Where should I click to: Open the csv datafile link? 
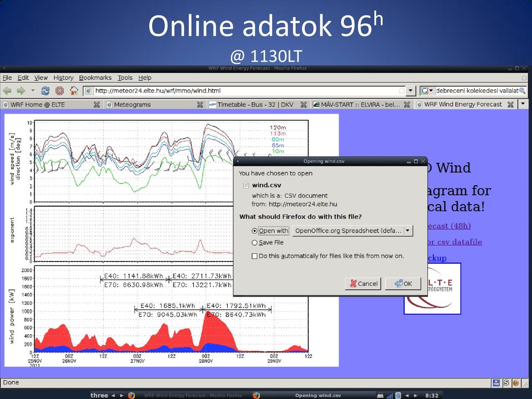pyautogui.click(x=454, y=242)
